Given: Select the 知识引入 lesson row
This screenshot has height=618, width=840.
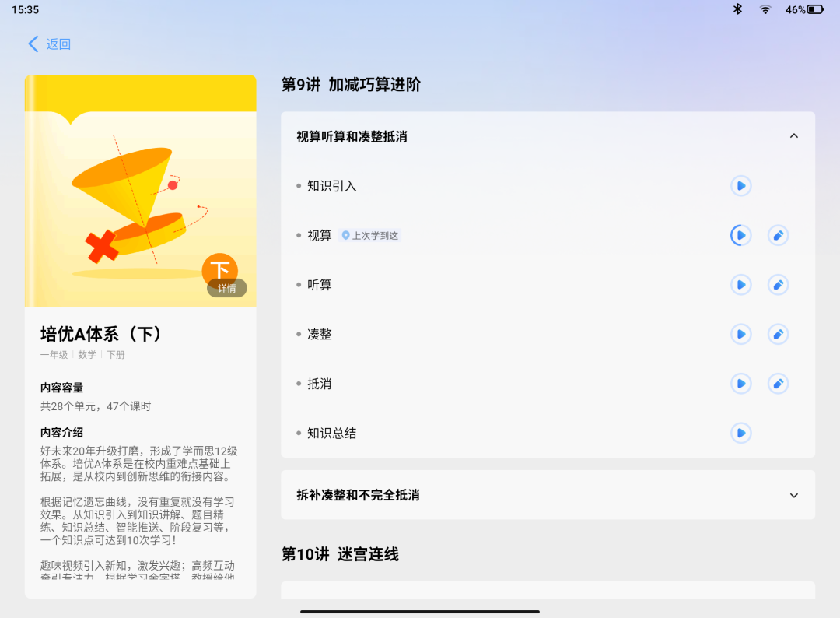Looking at the screenshot, I should (x=548, y=186).
